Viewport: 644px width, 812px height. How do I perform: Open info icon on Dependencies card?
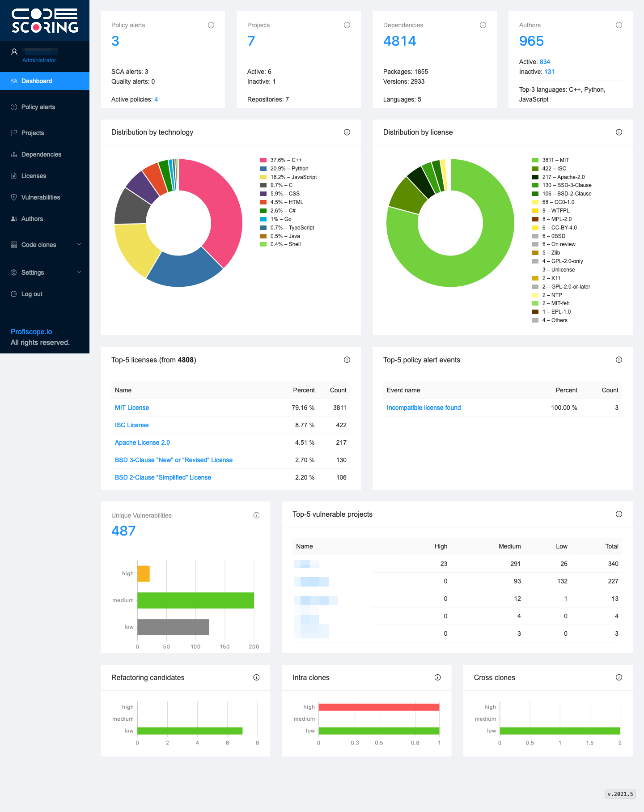point(483,25)
